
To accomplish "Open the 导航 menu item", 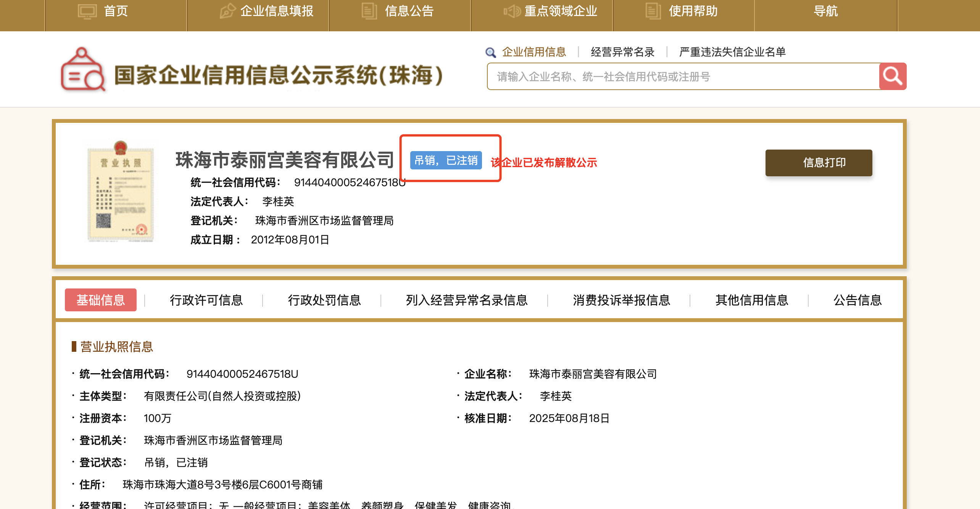I will (825, 11).
